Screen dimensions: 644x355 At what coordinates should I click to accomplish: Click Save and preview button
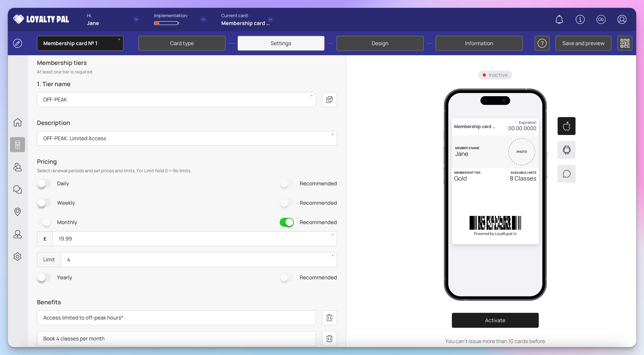click(583, 43)
